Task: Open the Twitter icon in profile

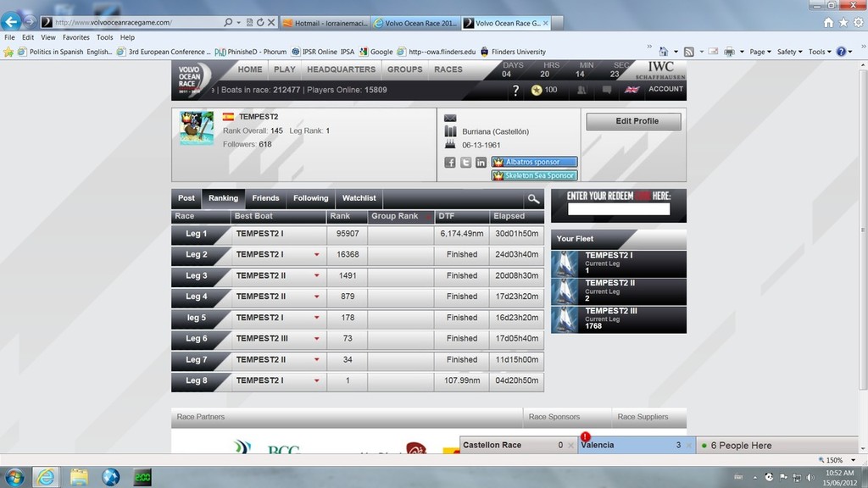Action: pos(465,162)
